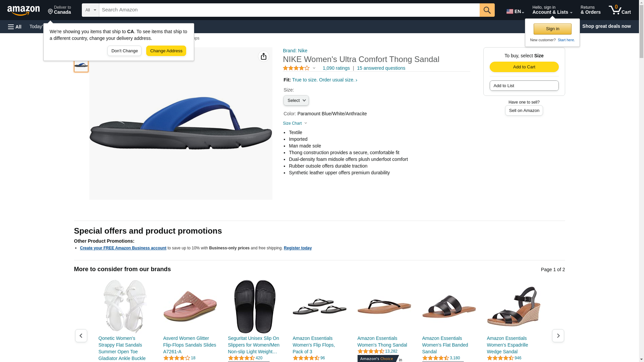Screen dimensions: 644x362
Task: Select the blue sandal thumbnail
Action: coord(81,65)
